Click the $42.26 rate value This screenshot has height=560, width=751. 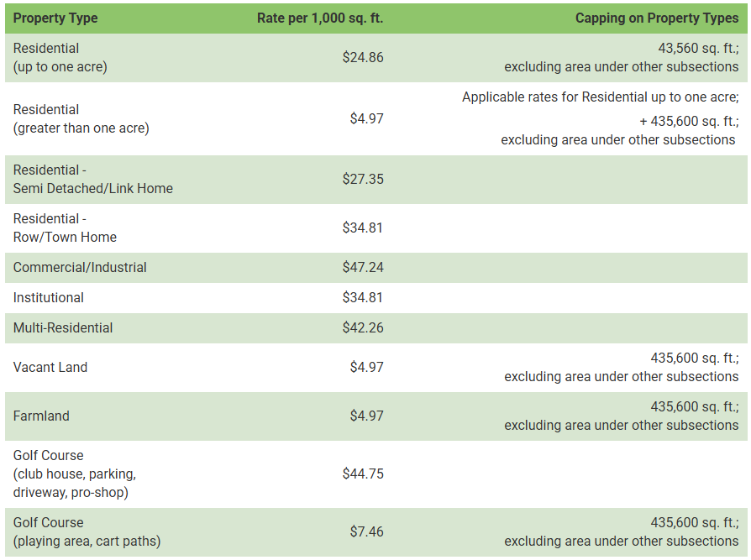363,328
